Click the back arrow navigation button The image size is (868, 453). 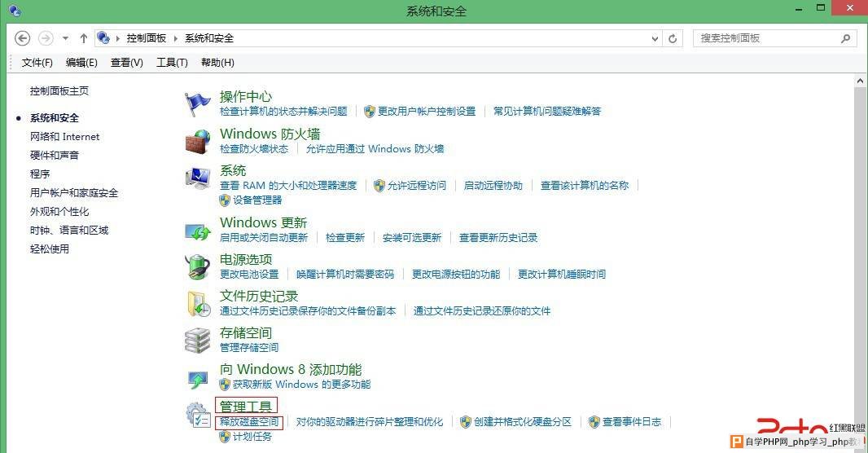(22, 38)
